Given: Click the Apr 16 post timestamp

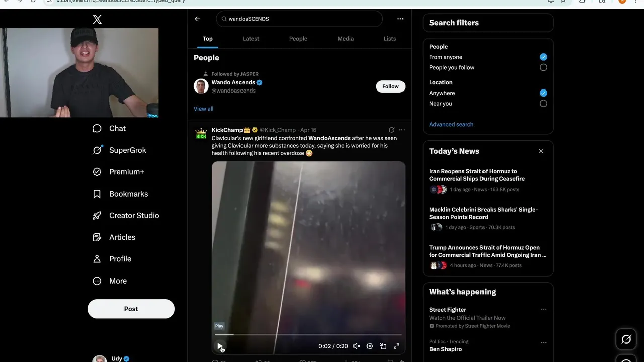Looking at the screenshot, I should click(x=308, y=130).
